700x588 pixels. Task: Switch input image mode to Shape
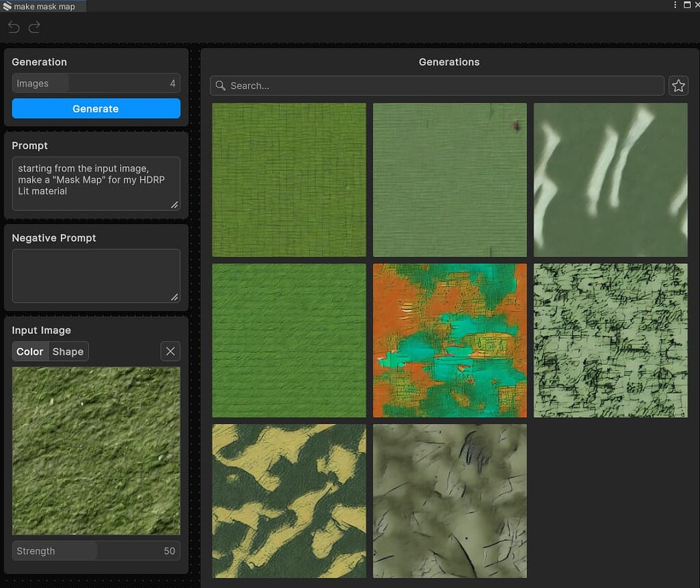(x=68, y=351)
